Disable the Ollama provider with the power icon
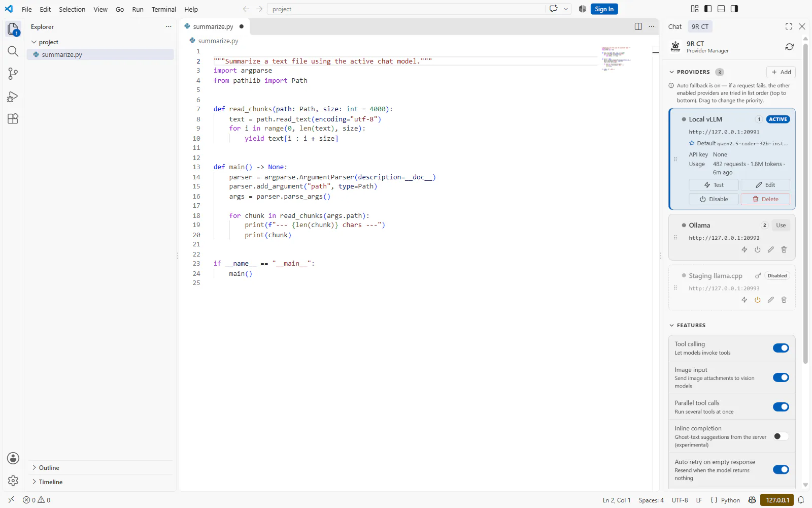 click(758, 249)
